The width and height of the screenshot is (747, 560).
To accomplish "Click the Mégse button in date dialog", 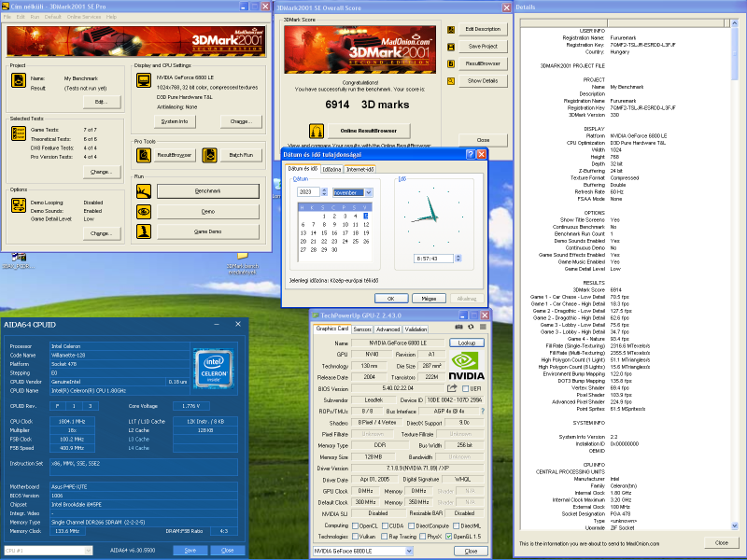I will [429, 299].
